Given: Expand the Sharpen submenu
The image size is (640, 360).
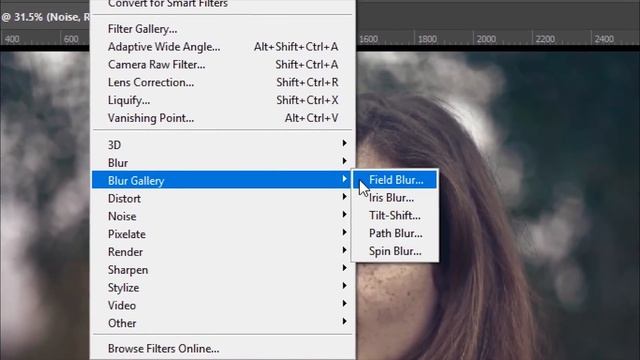Looking at the screenshot, I should 222,270.
